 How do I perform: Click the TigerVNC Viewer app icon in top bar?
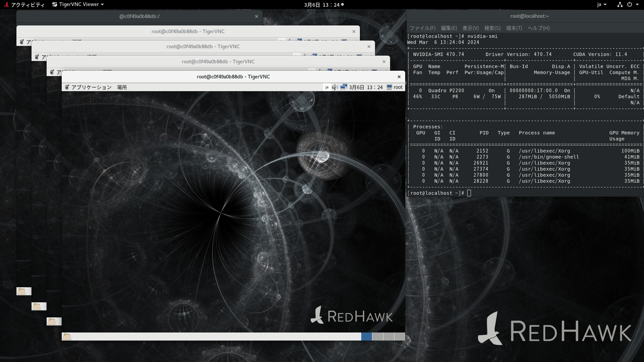click(x=55, y=5)
